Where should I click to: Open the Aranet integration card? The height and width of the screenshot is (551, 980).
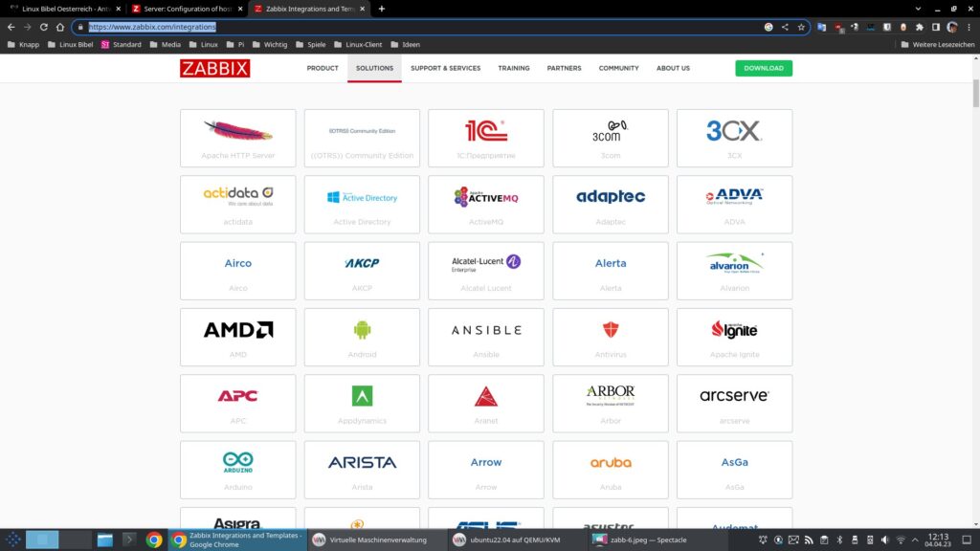pyautogui.click(x=485, y=403)
